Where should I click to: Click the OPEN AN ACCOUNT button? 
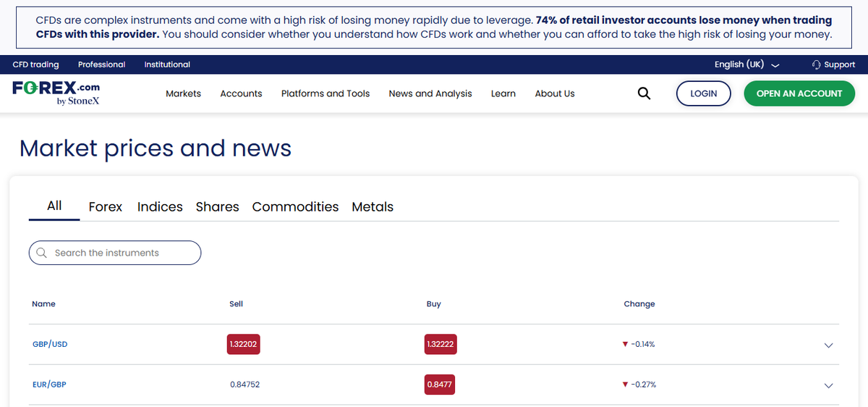pos(799,93)
